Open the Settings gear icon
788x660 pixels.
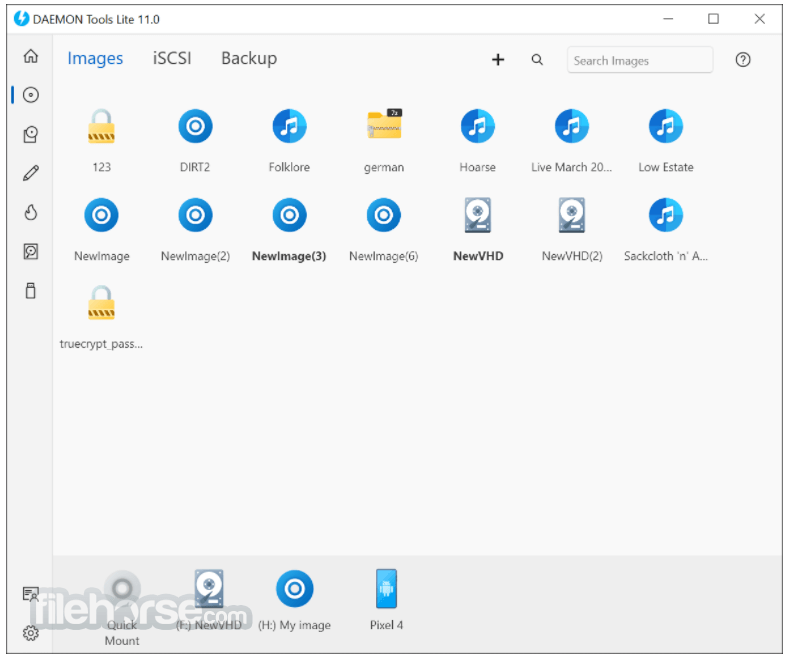point(31,633)
